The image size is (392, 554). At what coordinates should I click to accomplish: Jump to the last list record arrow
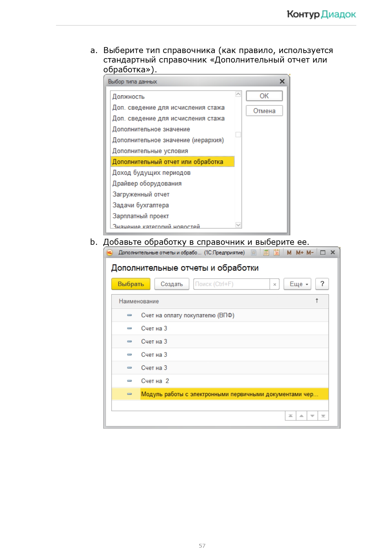tap(323, 416)
